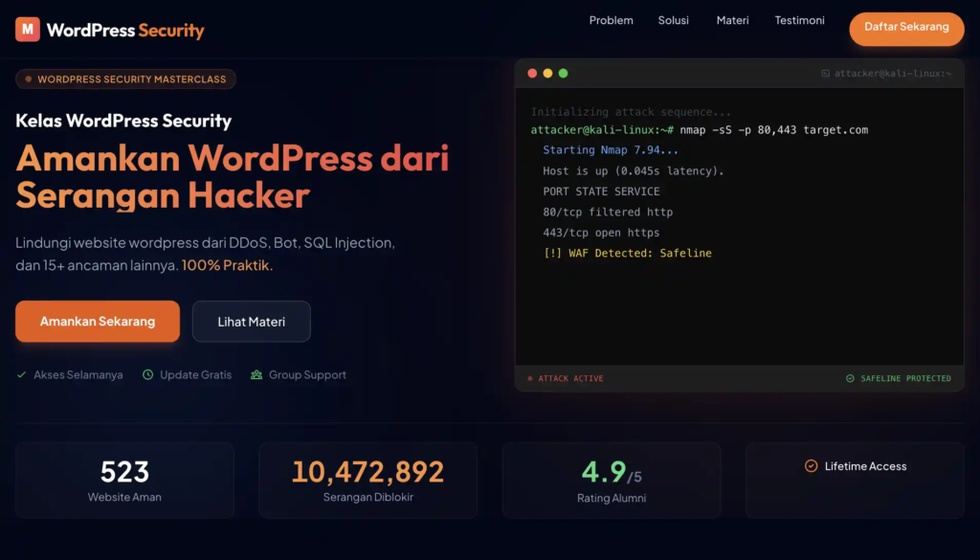Open the Testimoni section
Image resolution: width=980 pixels, height=560 pixels.
[x=799, y=20]
